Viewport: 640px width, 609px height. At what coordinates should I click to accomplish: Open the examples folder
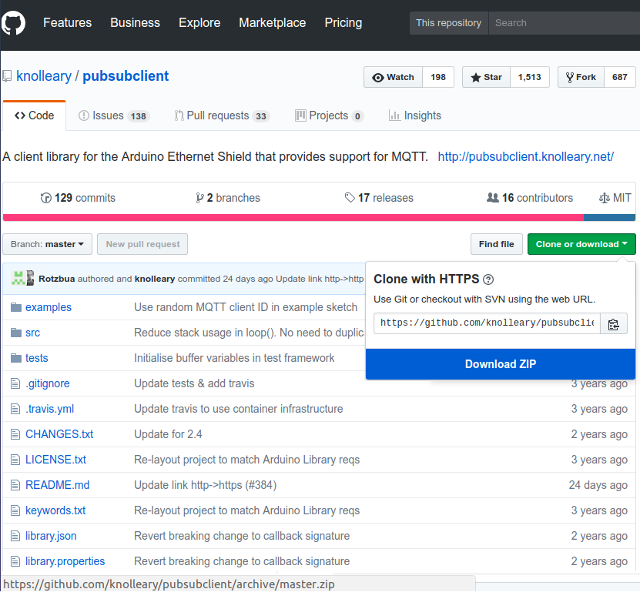(x=48, y=307)
